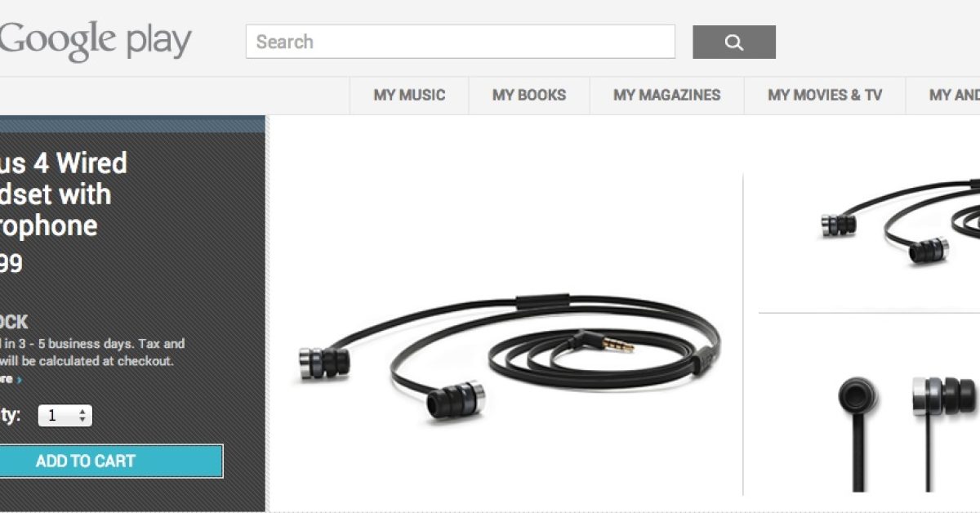The image size is (980, 513).
Task: Add the headset to cart
Action: (111, 461)
